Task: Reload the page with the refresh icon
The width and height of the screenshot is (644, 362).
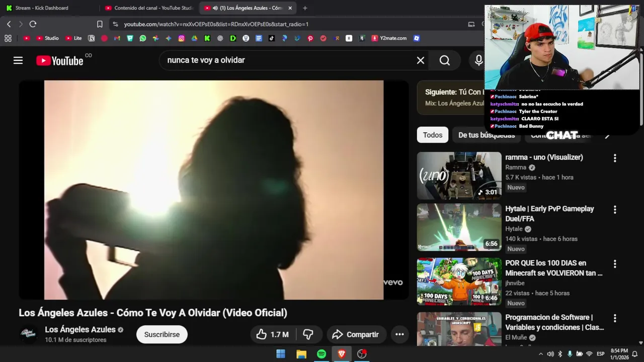Action: [33, 24]
